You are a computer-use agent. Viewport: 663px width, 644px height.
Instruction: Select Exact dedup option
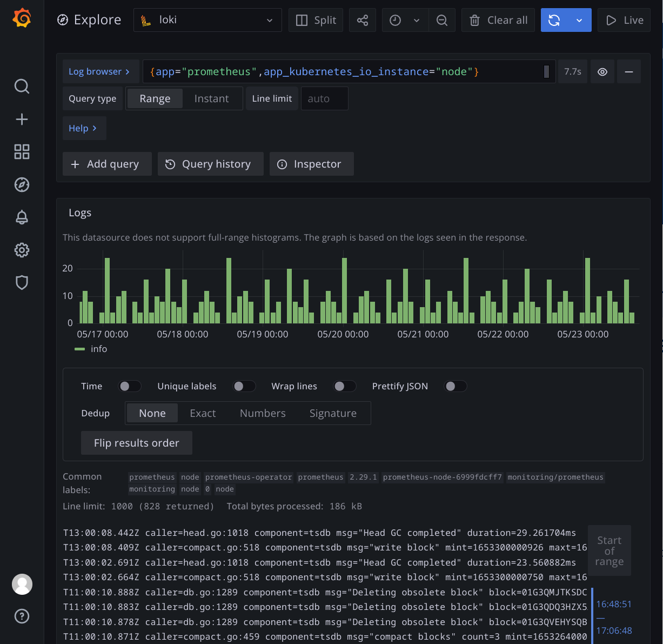pyautogui.click(x=203, y=413)
